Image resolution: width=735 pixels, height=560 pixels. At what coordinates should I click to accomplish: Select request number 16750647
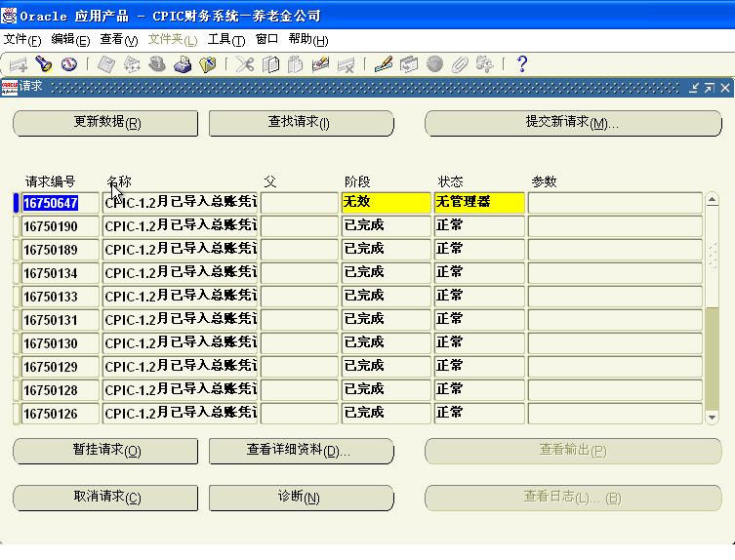coord(60,203)
